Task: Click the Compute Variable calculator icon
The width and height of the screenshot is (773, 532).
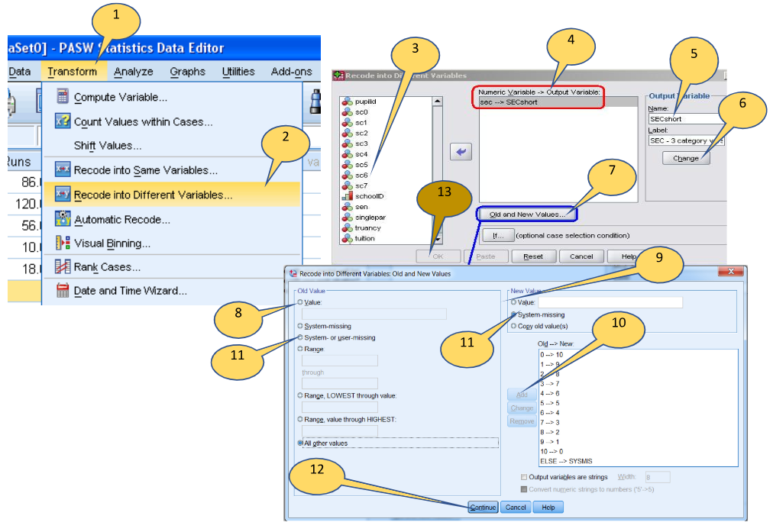Action: (x=62, y=96)
